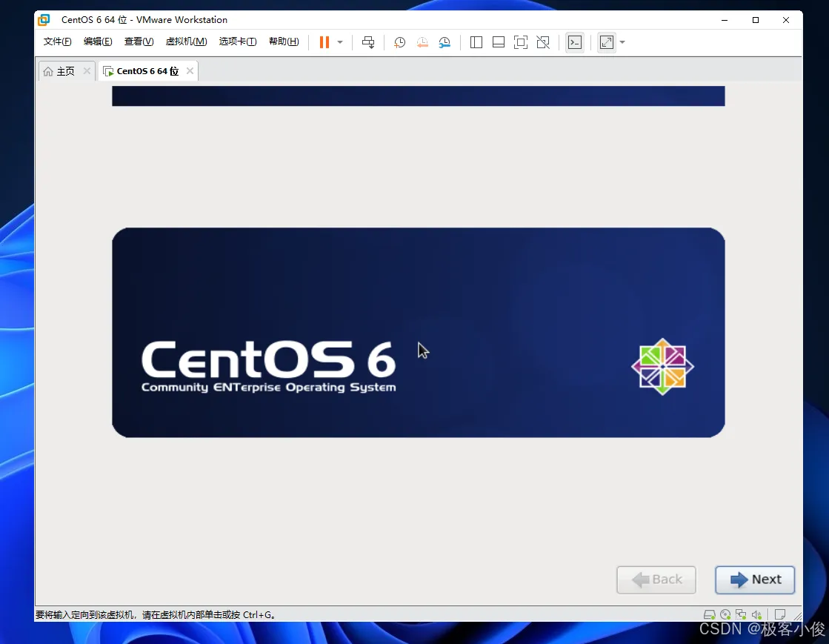Open the snapshot manager

point(445,42)
